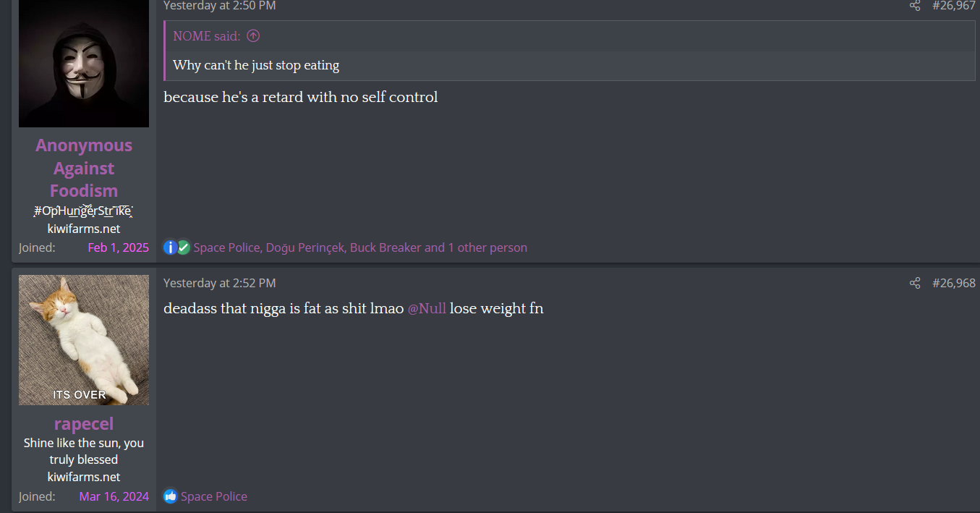Click the @Null mention link
The height and width of the screenshot is (513, 980).
pyautogui.click(x=427, y=308)
